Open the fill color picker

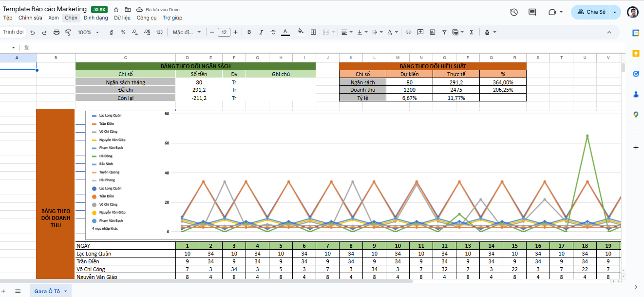301,32
